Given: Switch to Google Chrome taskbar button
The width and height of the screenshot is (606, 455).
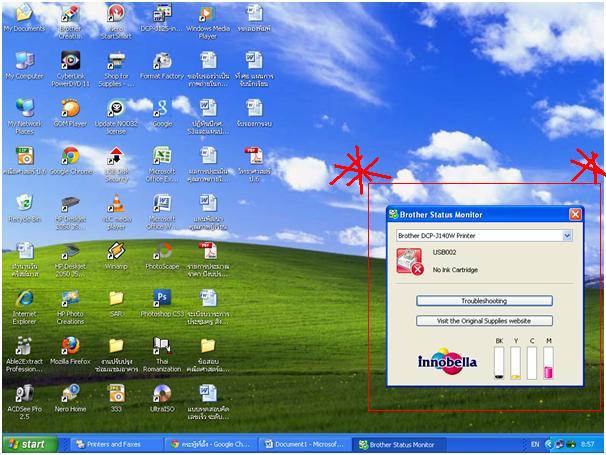Looking at the screenshot, I should click(211, 444).
